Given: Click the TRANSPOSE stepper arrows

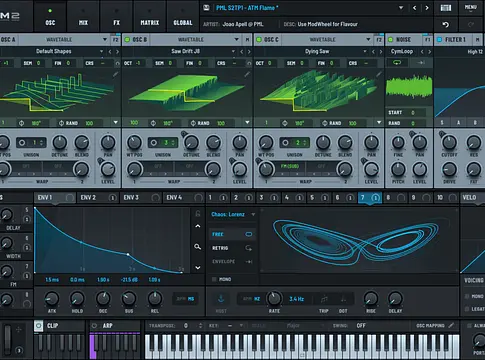Looking at the screenshot, I should click(200, 326).
